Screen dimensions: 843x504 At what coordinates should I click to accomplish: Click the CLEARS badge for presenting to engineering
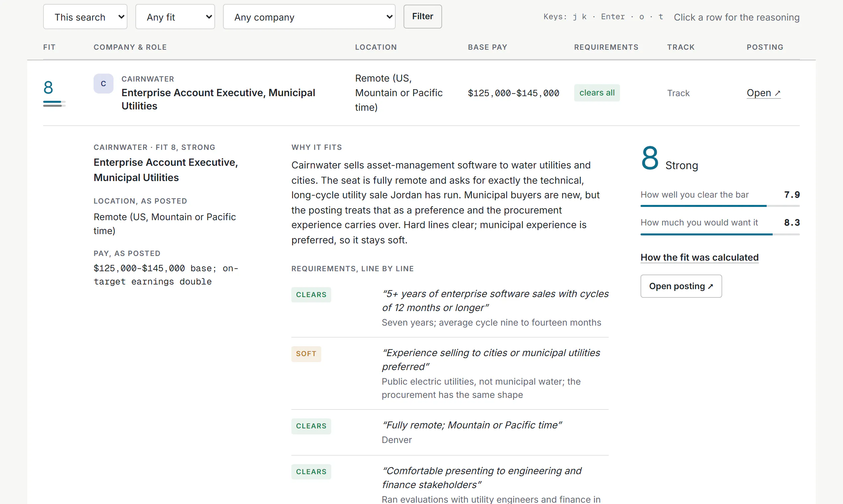pos(311,472)
